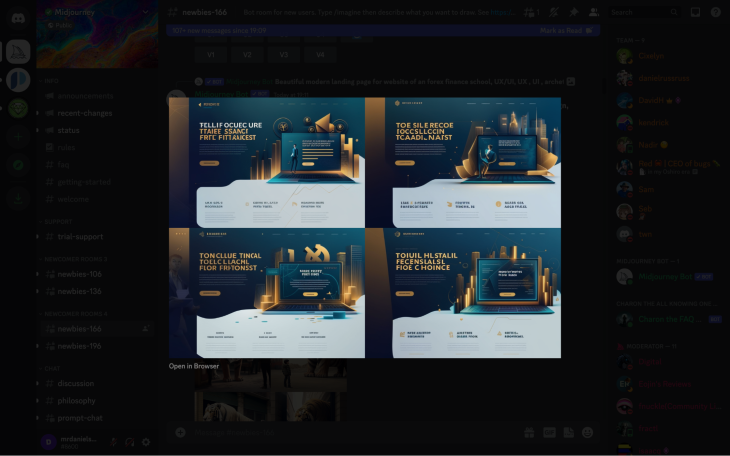This screenshot has height=456, width=730.
Task: Click the top-left landing page image variant
Action: coord(267,163)
